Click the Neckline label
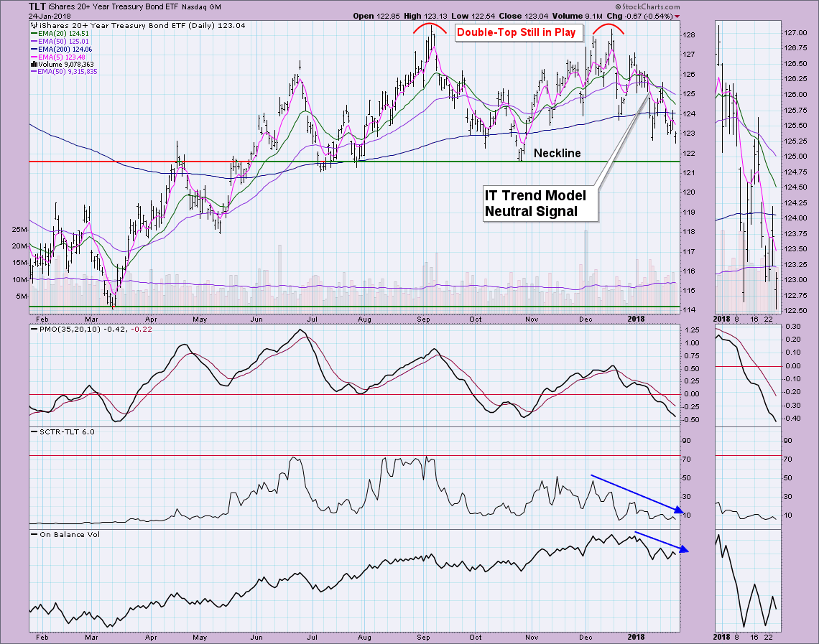This screenshot has width=819, height=644. [x=557, y=153]
